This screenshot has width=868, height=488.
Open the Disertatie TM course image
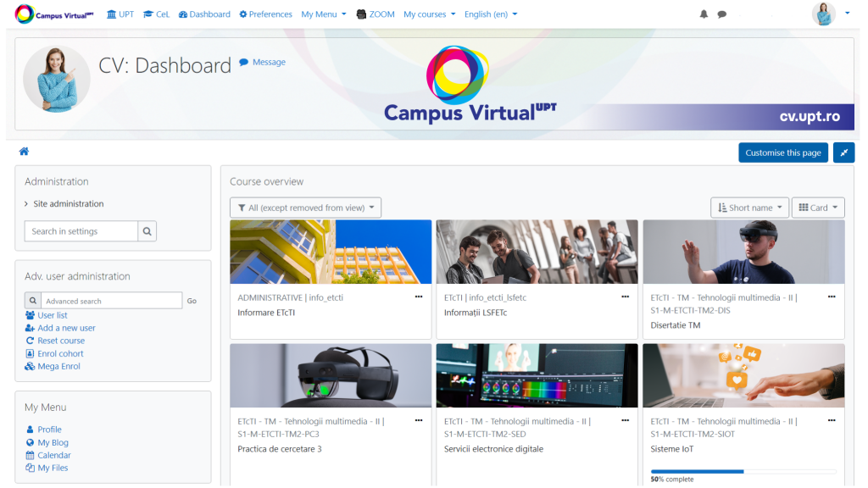click(743, 252)
